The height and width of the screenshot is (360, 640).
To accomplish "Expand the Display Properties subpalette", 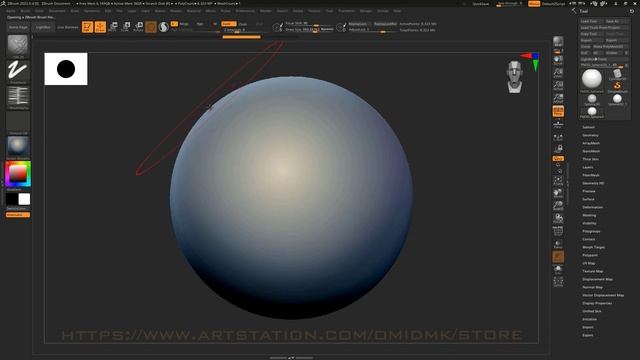I will pyautogui.click(x=597, y=303).
